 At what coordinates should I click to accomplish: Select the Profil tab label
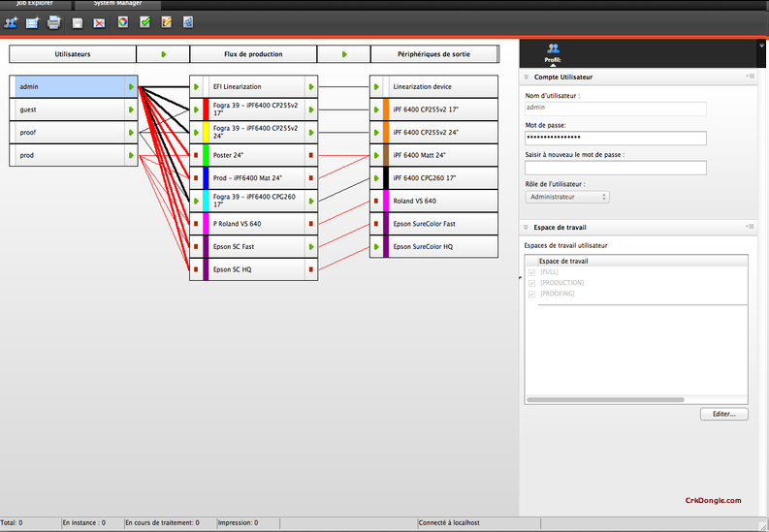(x=553, y=60)
